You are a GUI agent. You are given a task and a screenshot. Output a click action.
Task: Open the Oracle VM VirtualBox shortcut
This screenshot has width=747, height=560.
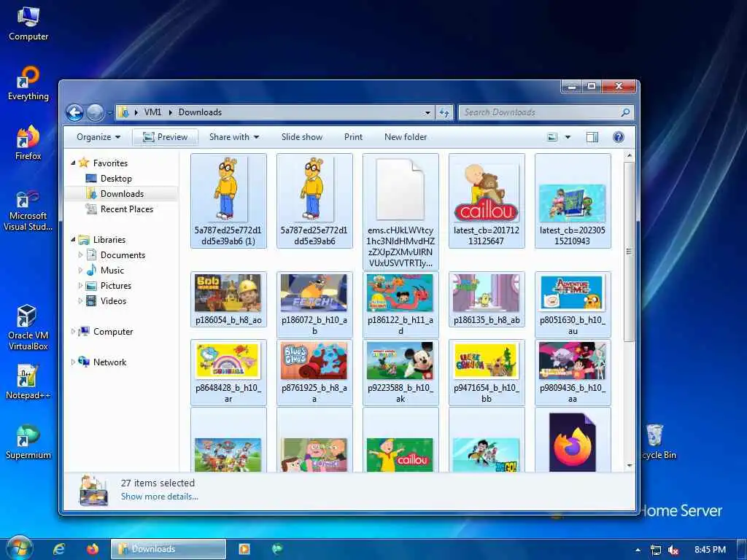click(28, 327)
